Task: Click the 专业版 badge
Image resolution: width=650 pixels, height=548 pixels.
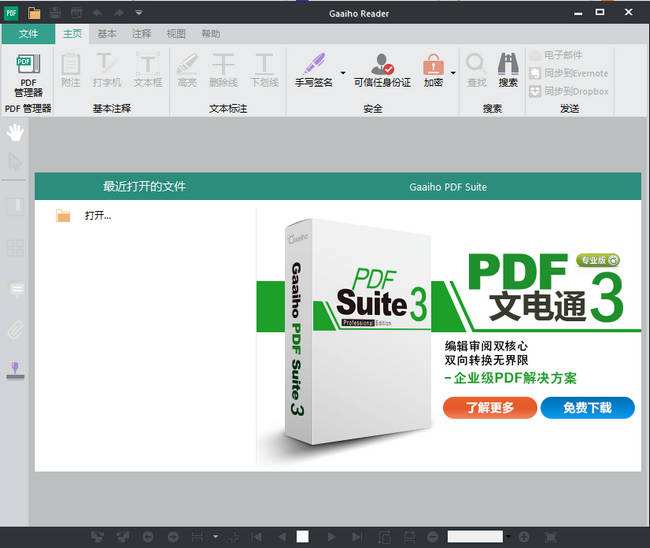Action: (598, 260)
